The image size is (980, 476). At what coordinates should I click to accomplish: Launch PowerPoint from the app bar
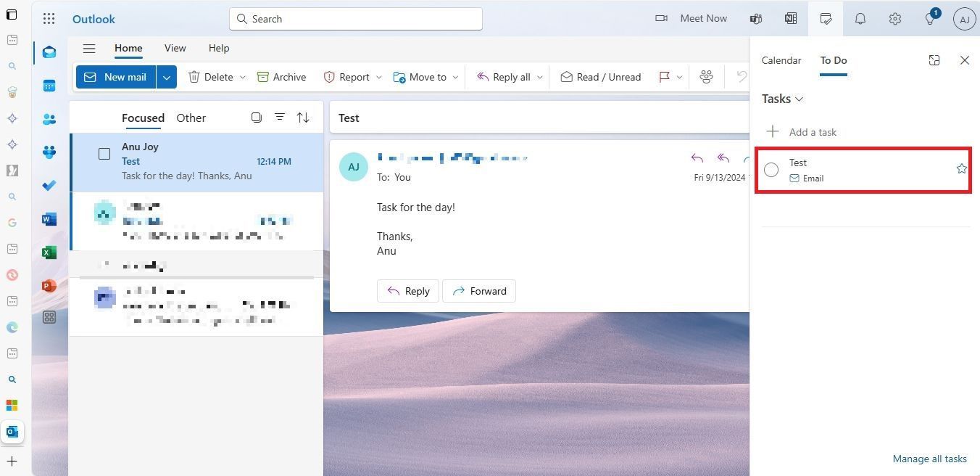tap(49, 286)
